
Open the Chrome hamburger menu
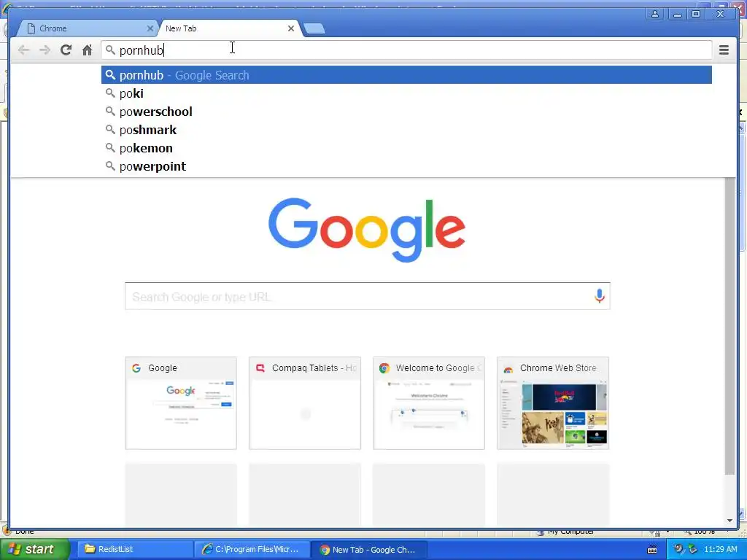click(724, 50)
